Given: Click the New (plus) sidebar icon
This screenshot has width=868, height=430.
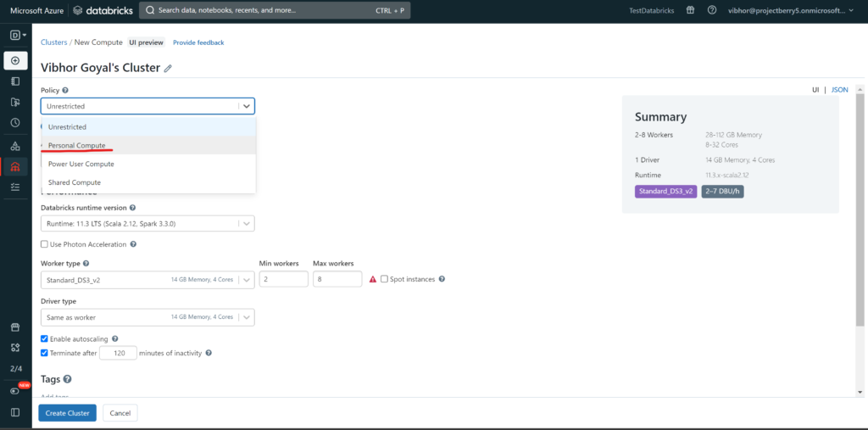Looking at the screenshot, I should point(15,60).
